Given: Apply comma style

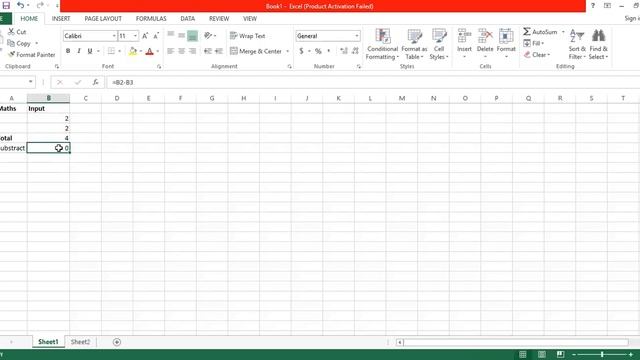Looking at the screenshot, I should coord(329,51).
